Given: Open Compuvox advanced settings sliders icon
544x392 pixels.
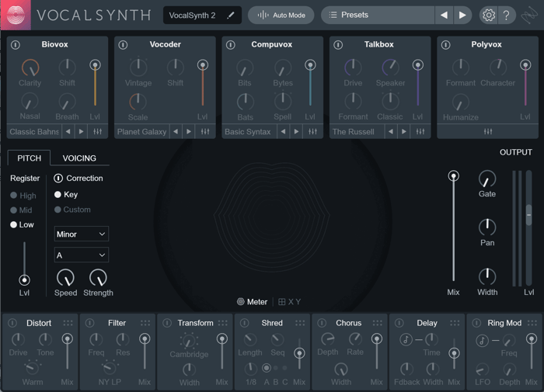Looking at the screenshot, I should 312,132.
